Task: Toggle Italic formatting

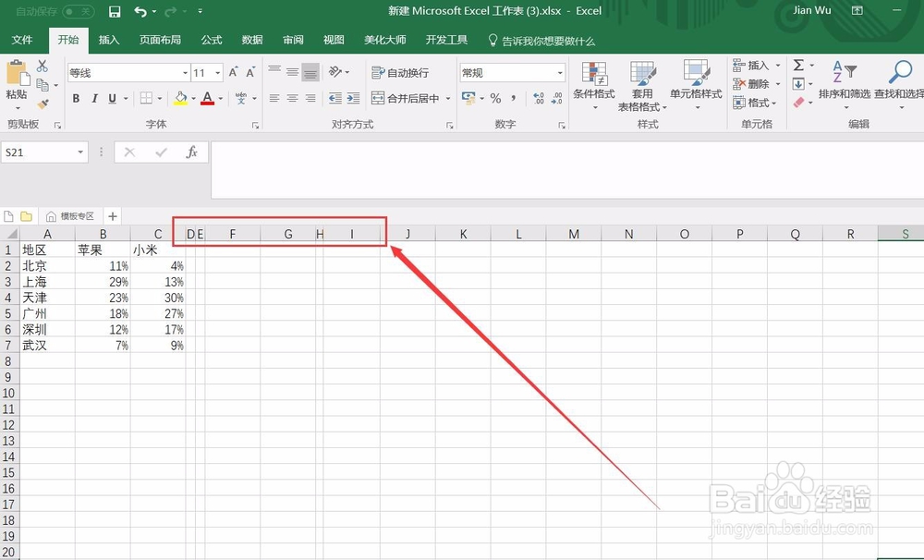Action: (94, 99)
